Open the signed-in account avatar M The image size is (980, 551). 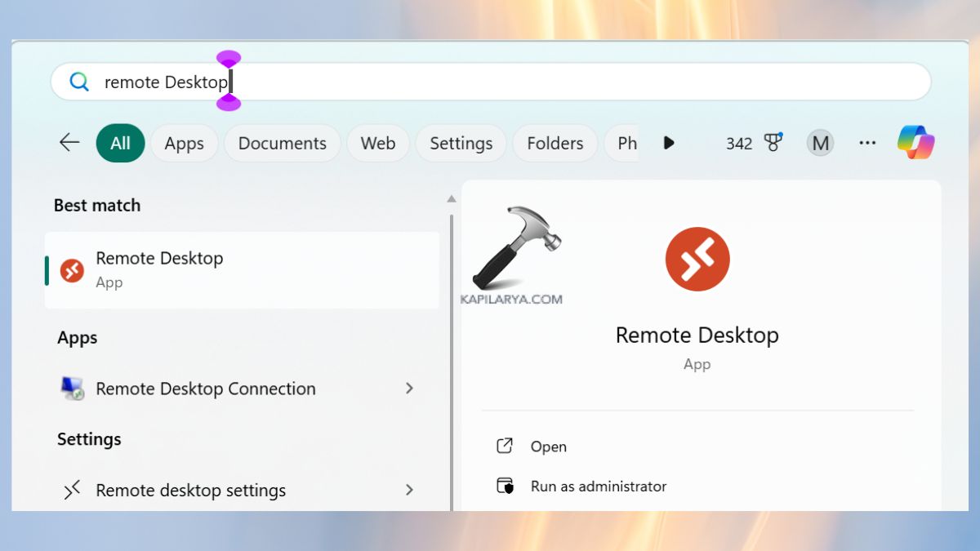click(820, 142)
